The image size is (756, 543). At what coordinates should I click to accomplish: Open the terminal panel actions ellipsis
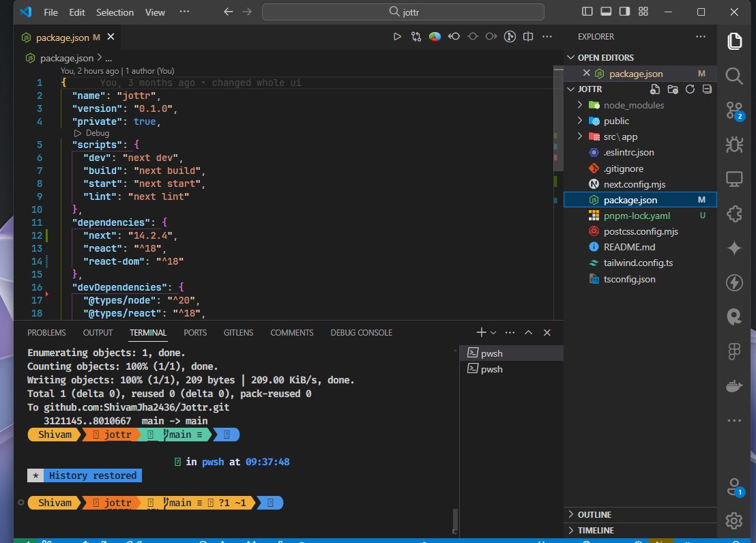pyautogui.click(x=510, y=332)
